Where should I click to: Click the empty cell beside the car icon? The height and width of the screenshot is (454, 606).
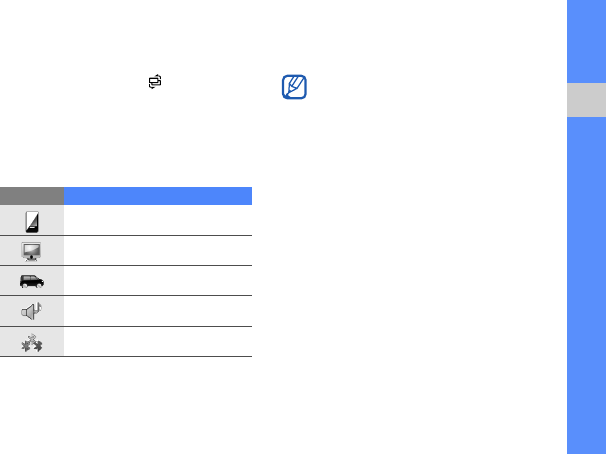pyautogui.click(x=158, y=281)
